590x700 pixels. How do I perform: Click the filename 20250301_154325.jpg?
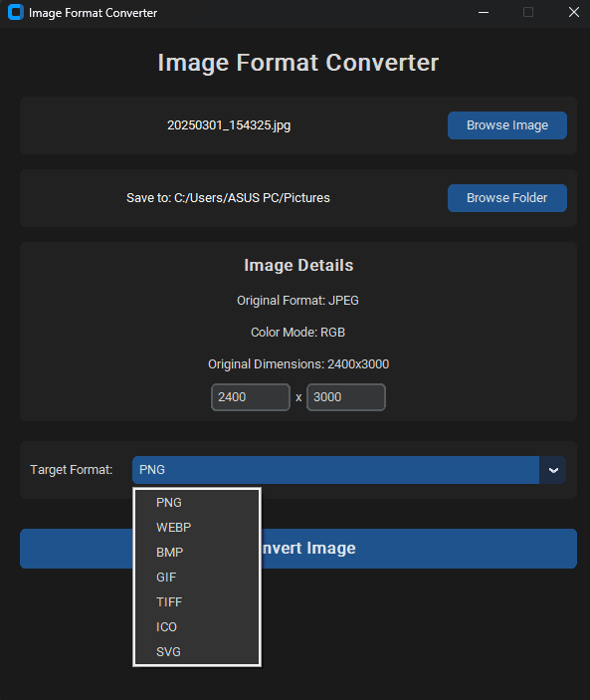click(x=229, y=125)
